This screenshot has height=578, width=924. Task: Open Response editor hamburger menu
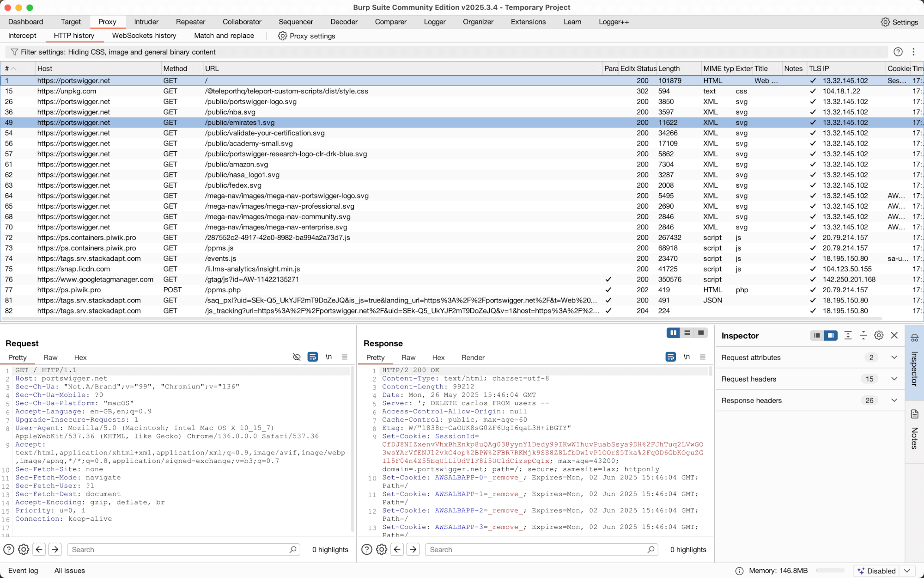click(703, 357)
